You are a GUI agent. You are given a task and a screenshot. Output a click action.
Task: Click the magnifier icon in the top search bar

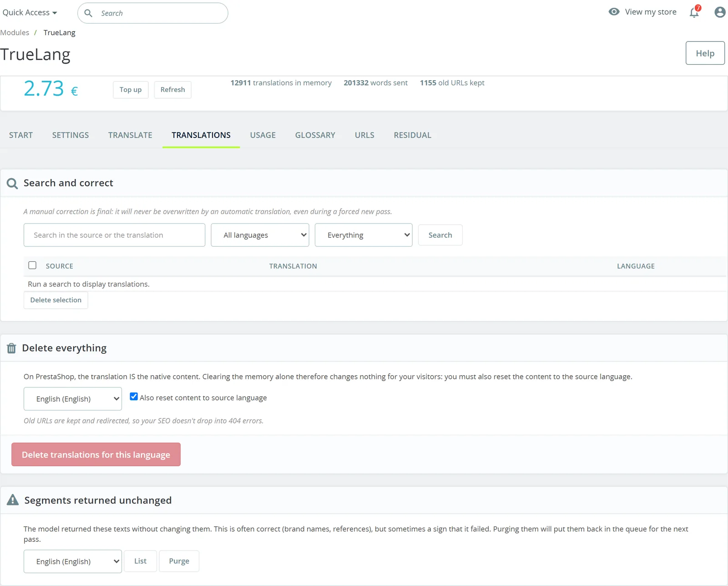coord(88,13)
